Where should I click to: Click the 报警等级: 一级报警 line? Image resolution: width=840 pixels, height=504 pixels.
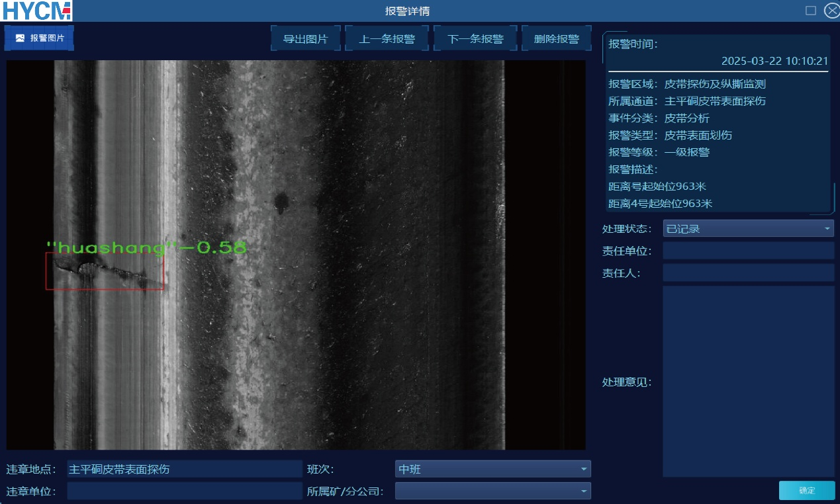(659, 152)
